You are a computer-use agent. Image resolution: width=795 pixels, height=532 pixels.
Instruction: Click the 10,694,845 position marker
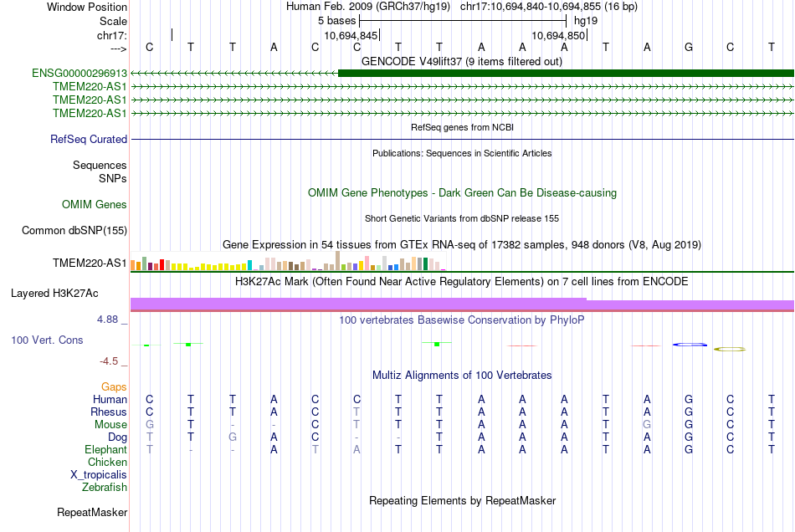pyautogui.click(x=351, y=35)
